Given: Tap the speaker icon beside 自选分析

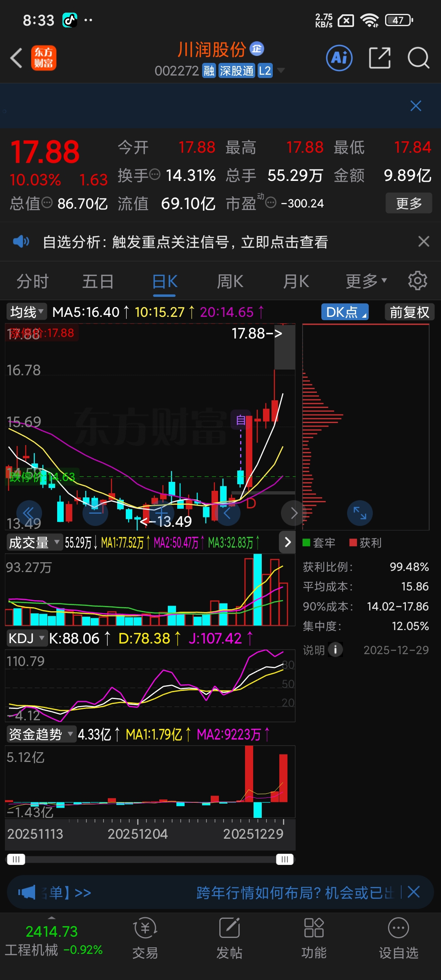Looking at the screenshot, I should point(21,241).
